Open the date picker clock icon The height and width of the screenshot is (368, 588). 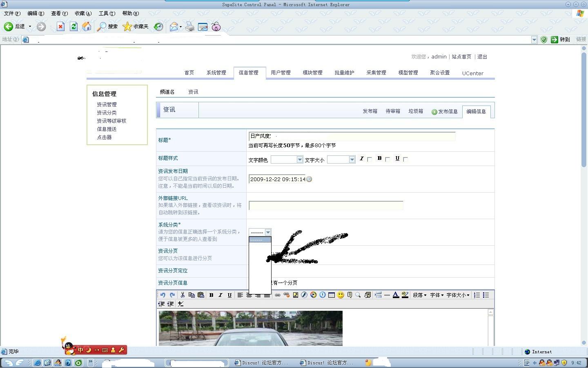pyautogui.click(x=309, y=179)
